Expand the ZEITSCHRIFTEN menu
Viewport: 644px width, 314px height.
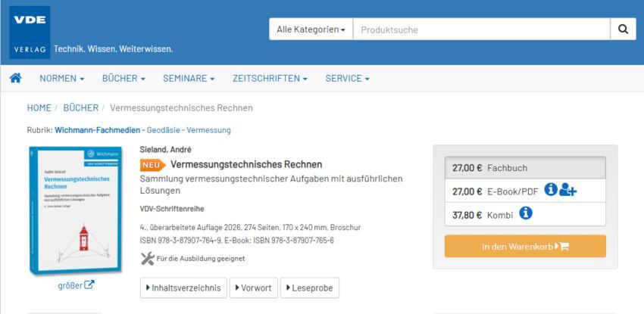(270, 78)
